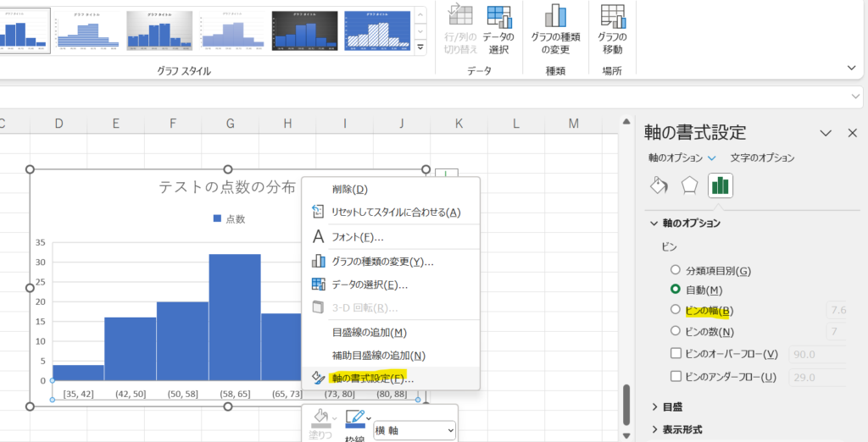The height and width of the screenshot is (442, 868).
Task: Close the 軸の書式設定 pane
Action: click(x=853, y=133)
